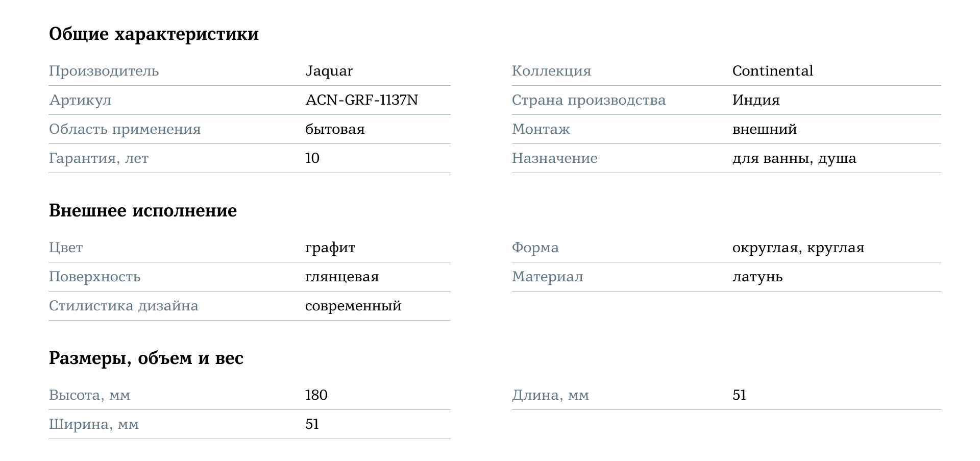Viewport: 980px width, 461px height.
Task: Click the 'Страна производства' label
Action: point(589,100)
